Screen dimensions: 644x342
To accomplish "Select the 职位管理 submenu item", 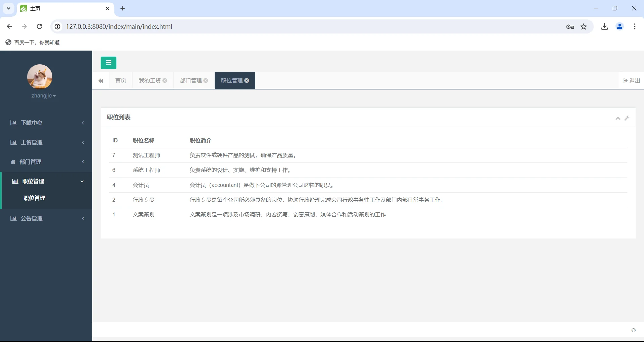I will (x=34, y=198).
